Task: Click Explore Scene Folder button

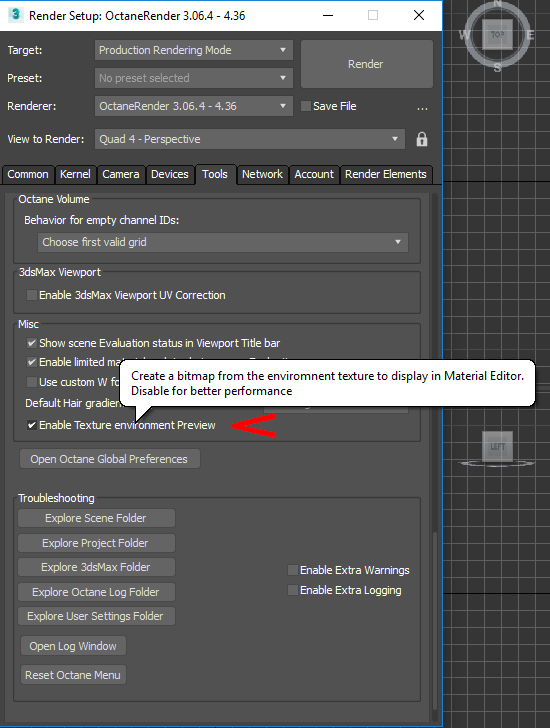Action: pos(96,518)
